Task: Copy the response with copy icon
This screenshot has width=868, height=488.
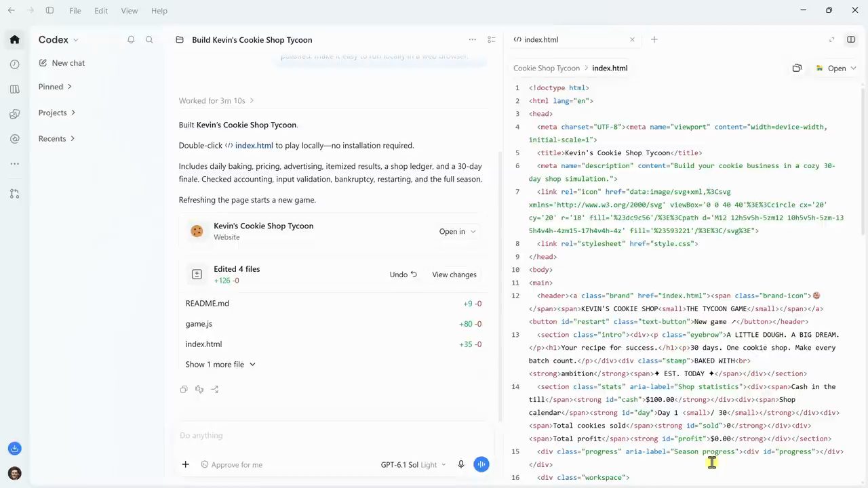Action: [184, 389]
